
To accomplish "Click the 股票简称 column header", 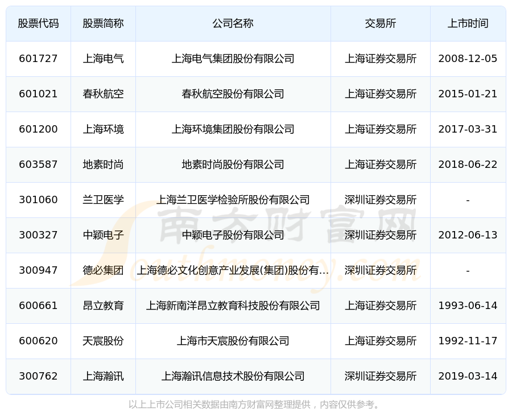I will click(103, 23).
